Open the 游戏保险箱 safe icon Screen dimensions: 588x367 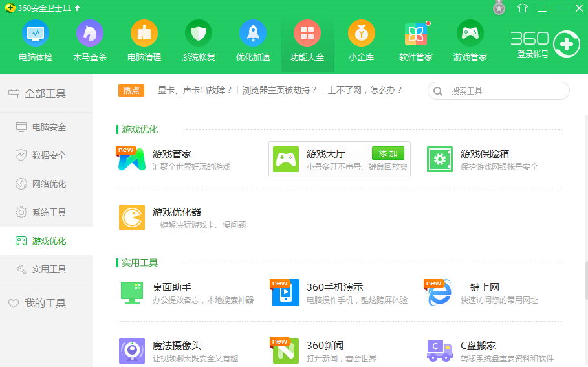click(440, 159)
